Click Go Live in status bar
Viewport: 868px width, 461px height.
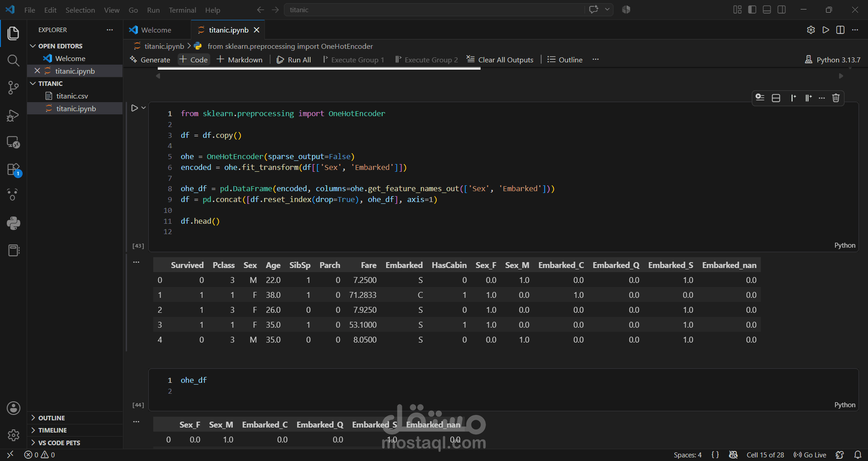click(x=810, y=455)
